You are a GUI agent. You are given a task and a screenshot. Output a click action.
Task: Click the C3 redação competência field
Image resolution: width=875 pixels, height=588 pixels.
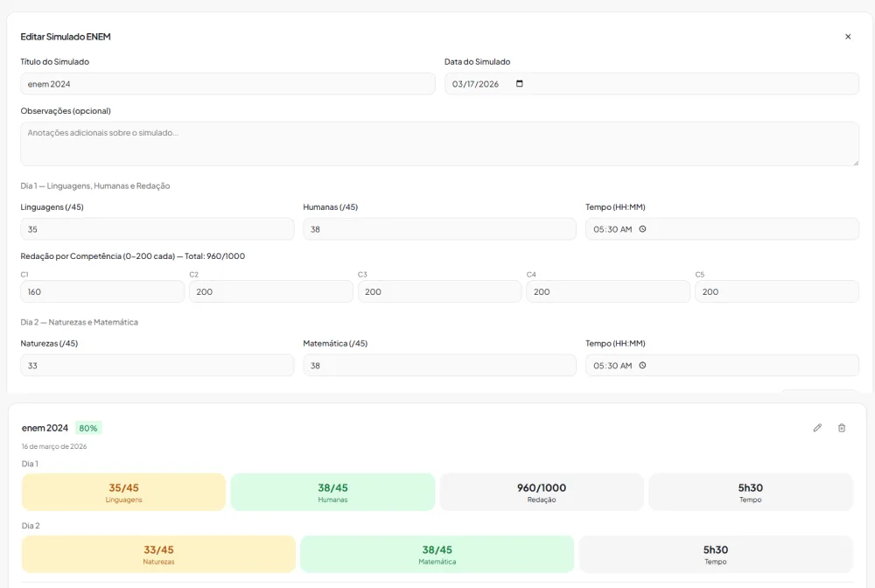click(x=440, y=291)
